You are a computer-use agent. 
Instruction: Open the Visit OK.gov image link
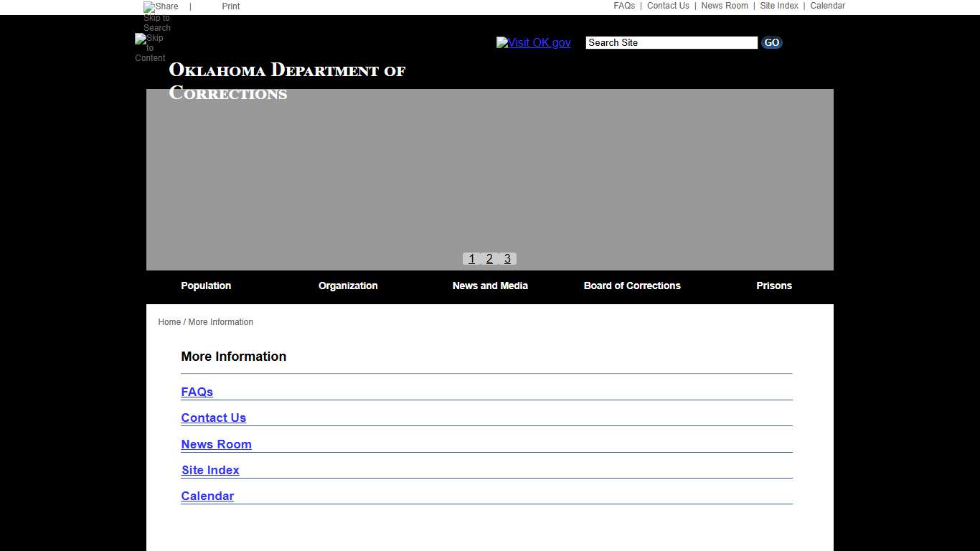[533, 43]
